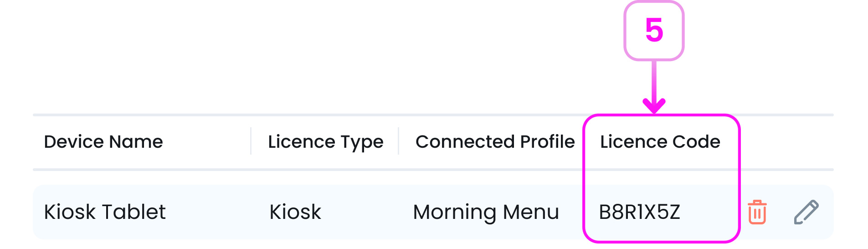868x249 pixels.
Task: Click the Kiosk licence type value
Action: tap(295, 212)
